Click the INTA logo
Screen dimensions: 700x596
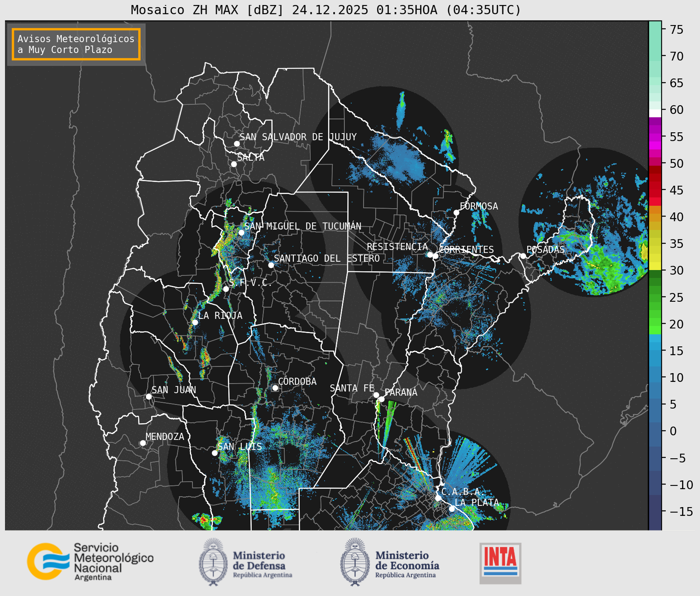500,563
